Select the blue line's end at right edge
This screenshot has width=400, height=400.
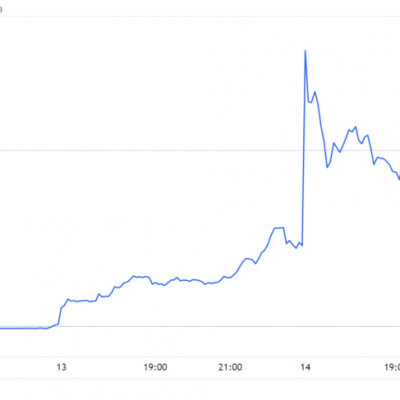[x=399, y=179]
